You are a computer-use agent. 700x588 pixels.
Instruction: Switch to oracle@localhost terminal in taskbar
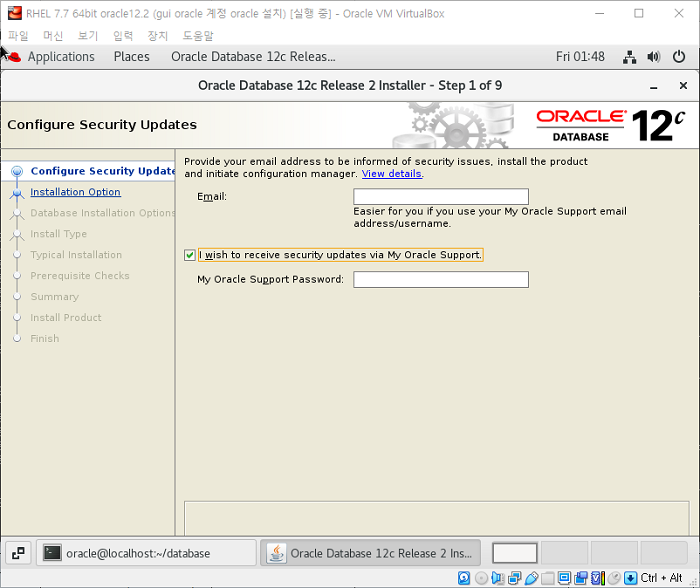[x=146, y=553]
